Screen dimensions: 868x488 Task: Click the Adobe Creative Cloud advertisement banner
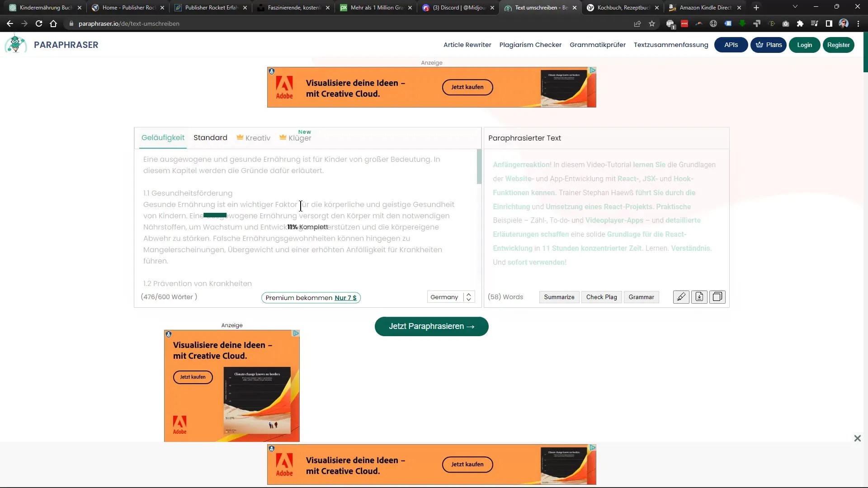pyautogui.click(x=432, y=87)
